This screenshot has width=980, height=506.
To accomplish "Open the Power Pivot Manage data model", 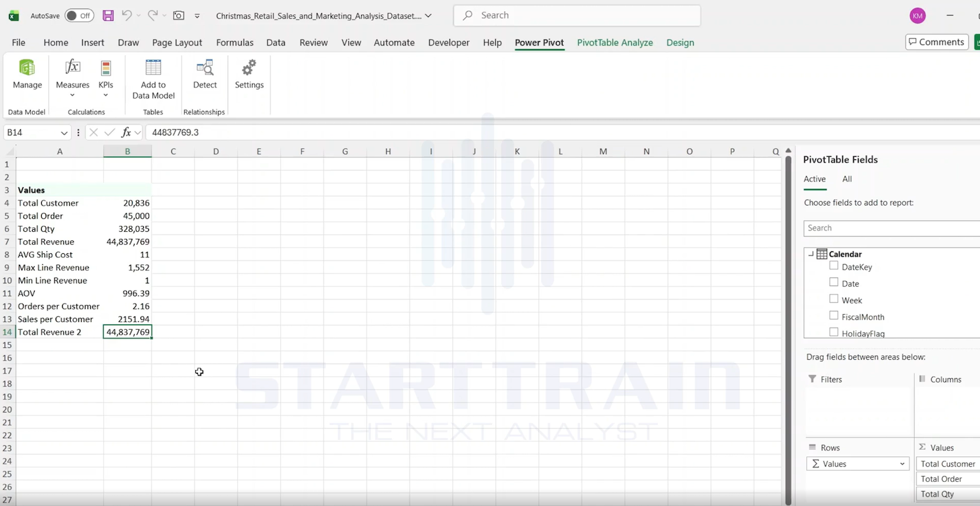I will (x=27, y=74).
